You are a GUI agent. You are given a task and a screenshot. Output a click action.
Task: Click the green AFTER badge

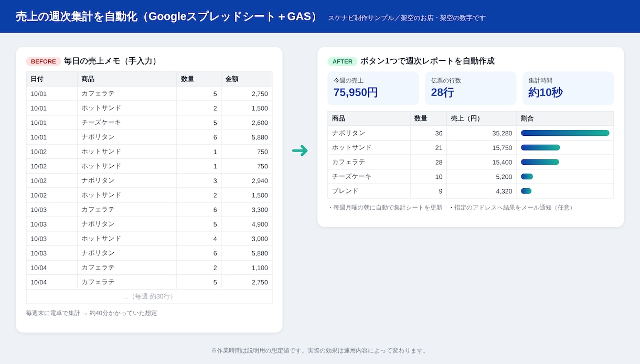[x=343, y=61]
